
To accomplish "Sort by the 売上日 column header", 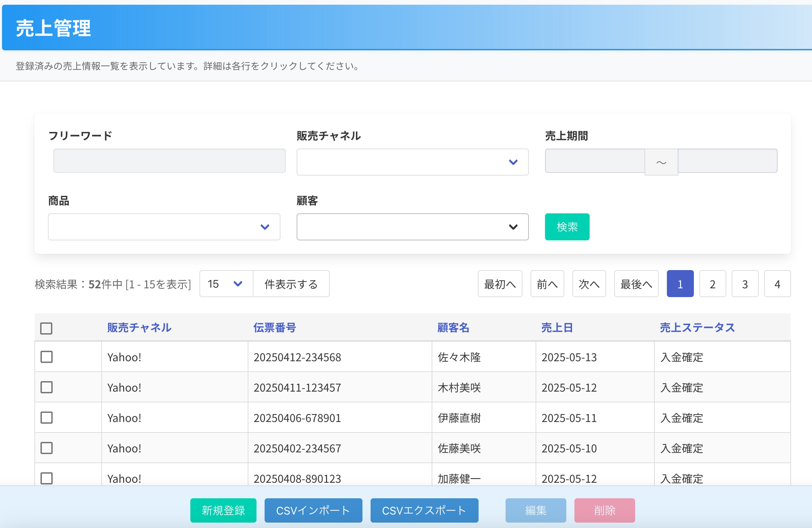I will click(557, 328).
